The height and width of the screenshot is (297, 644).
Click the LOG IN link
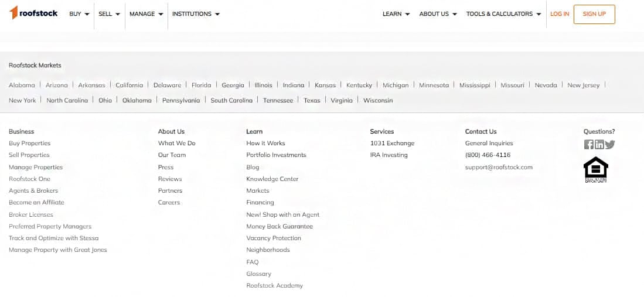(x=560, y=14)
